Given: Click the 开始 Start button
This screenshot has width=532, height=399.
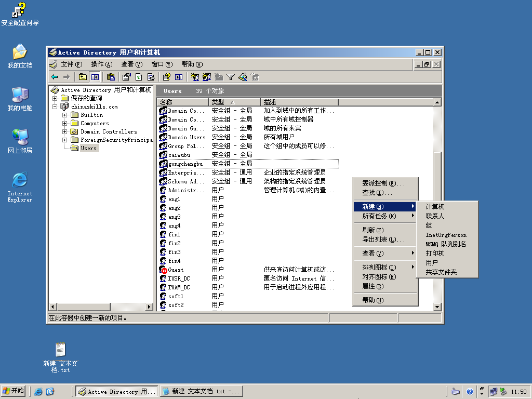Looking at the screenshot, I should pyautogui.click(x=13, y=391).
